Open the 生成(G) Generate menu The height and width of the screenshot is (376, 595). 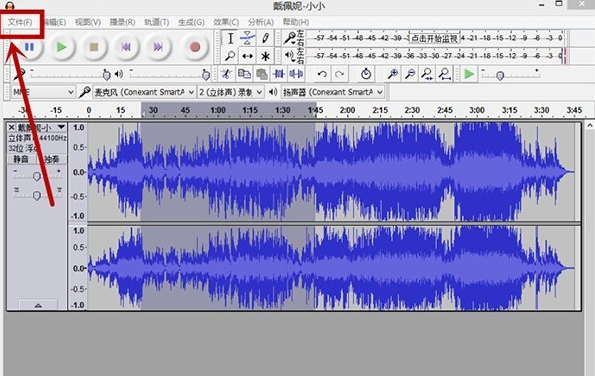point(191,22)
